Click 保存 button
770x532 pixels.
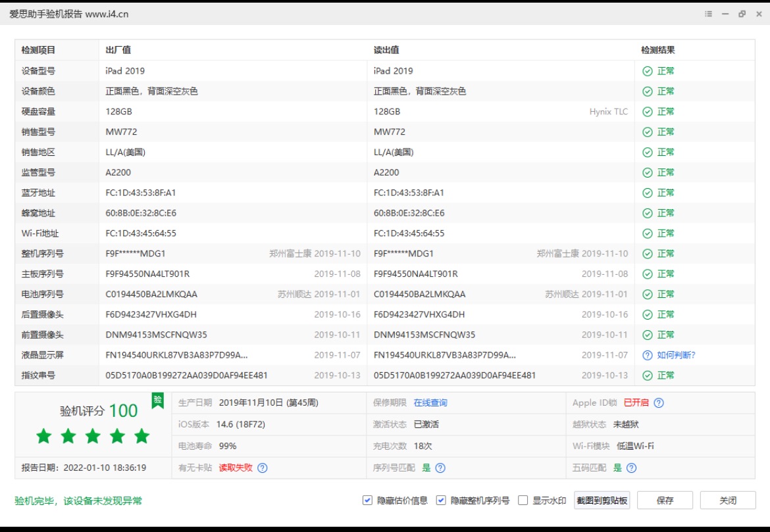click(x=665, y=500)
